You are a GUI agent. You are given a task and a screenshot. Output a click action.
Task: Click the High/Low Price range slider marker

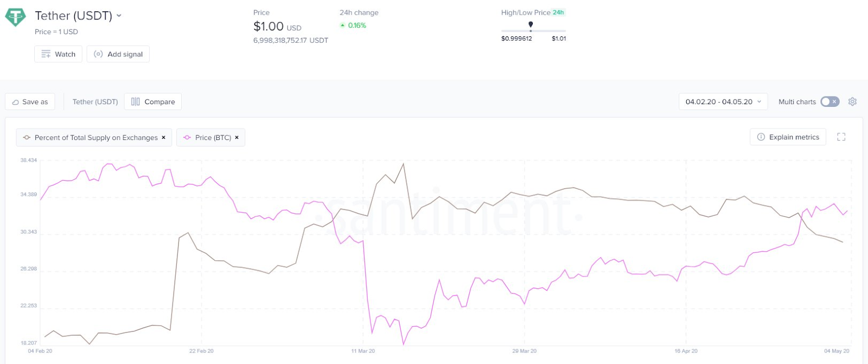point(531,24)
